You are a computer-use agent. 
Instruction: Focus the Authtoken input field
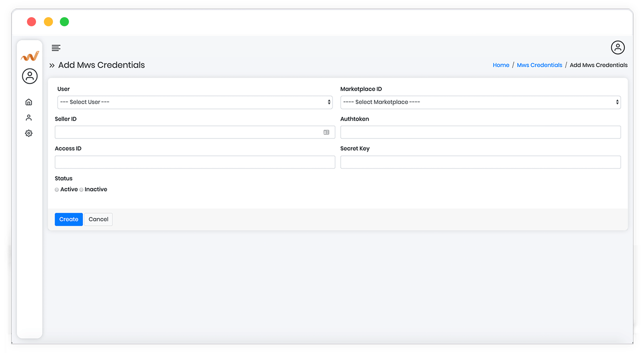point(481,132)
